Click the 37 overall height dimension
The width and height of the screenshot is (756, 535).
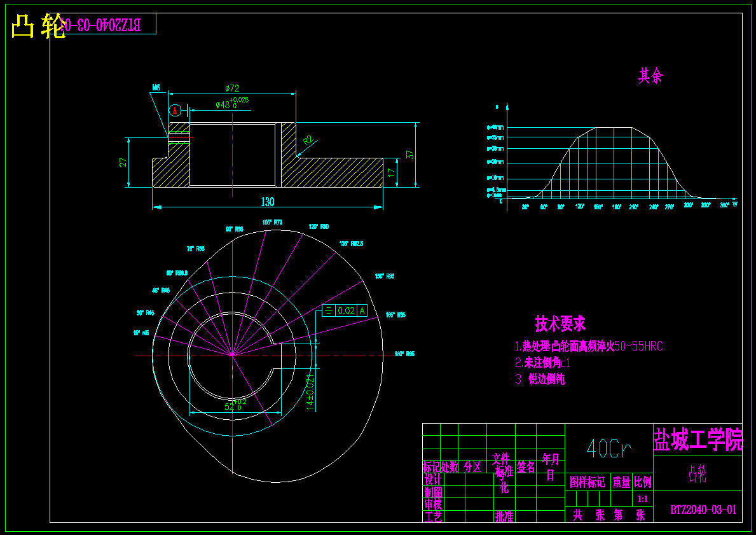pos(410,155)
